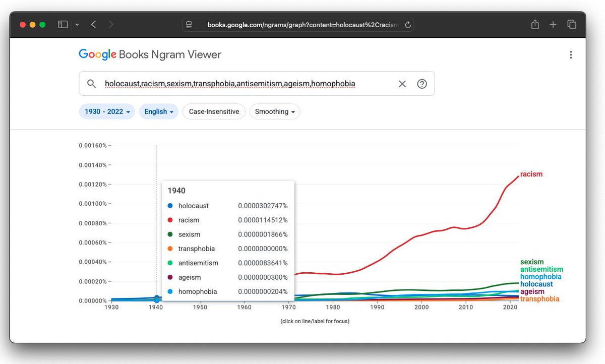Open the Share menu icon

pos(535,24)
